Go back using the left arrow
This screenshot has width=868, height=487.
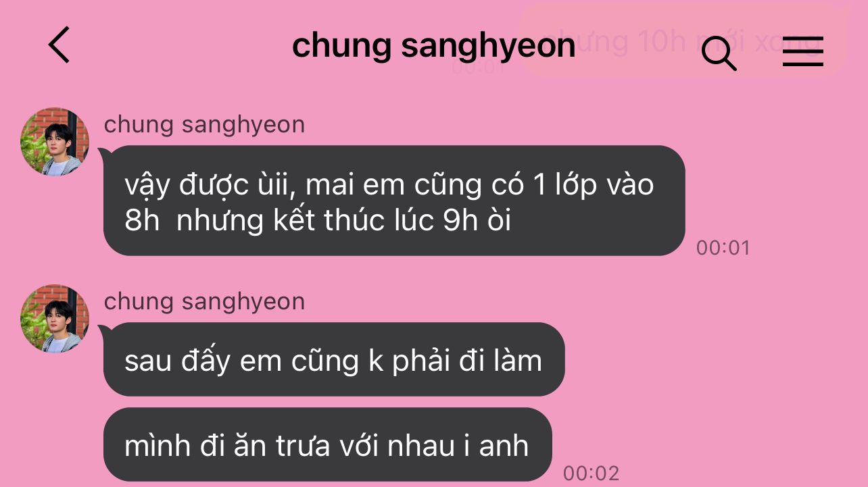coord(59,45)
